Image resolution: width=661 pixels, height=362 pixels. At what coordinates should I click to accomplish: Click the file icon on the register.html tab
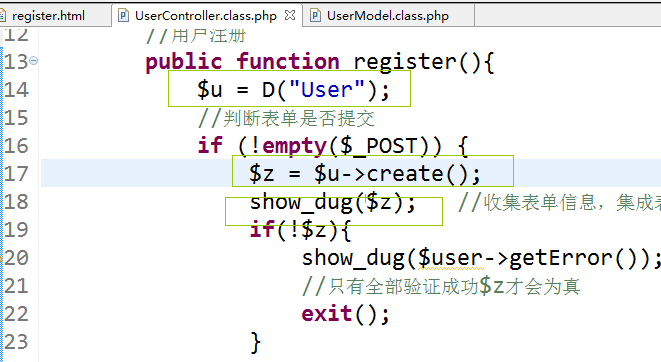click(3, 16)
